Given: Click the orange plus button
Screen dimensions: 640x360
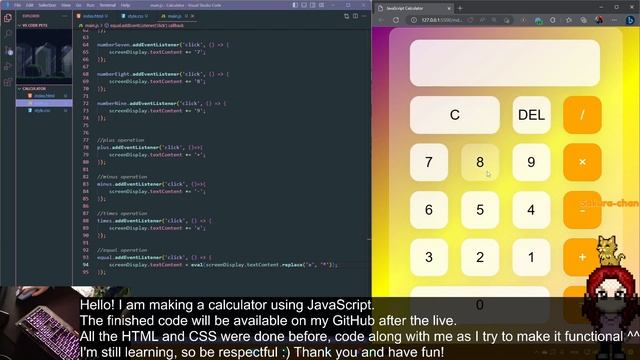Looking at the screenshot, I should (x=582, y=257).
